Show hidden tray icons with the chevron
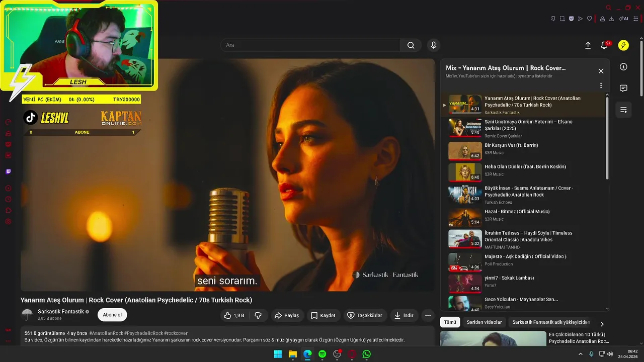 coord(582,354)
